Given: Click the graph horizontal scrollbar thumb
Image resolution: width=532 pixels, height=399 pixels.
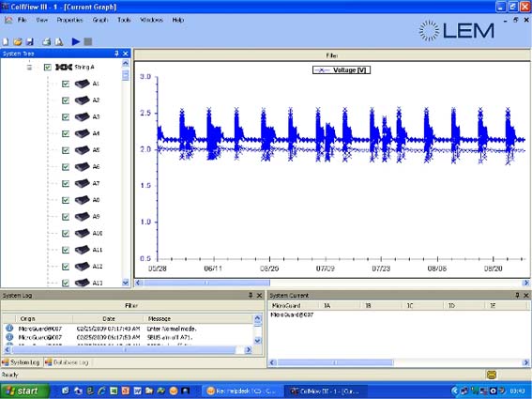Looking at the screenshot, I should (x=206, y=283).
